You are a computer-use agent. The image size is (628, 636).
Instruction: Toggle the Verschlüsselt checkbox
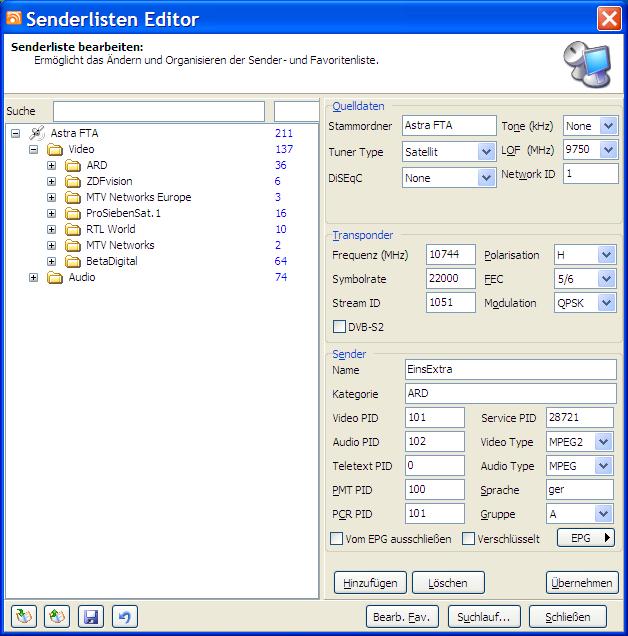(x=469, y=539)
